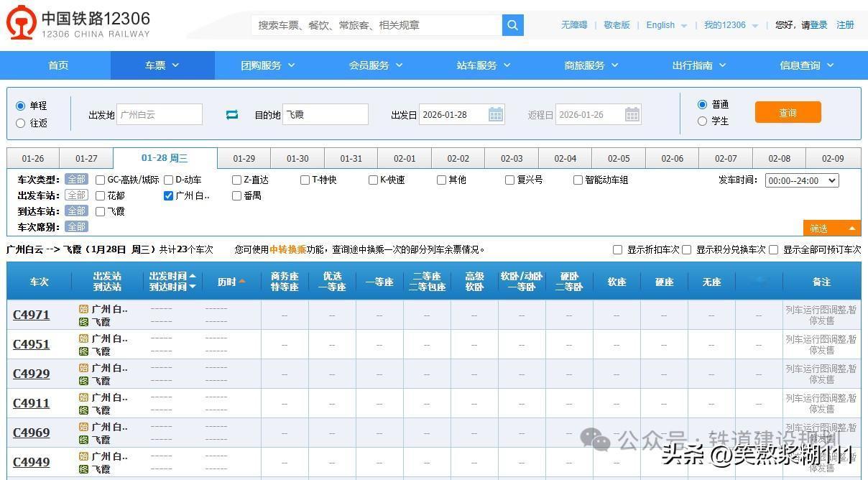This screenshot has width=868, height=480.
Task: Sort by arrival time descending arrow
Action: pos(193,287)
